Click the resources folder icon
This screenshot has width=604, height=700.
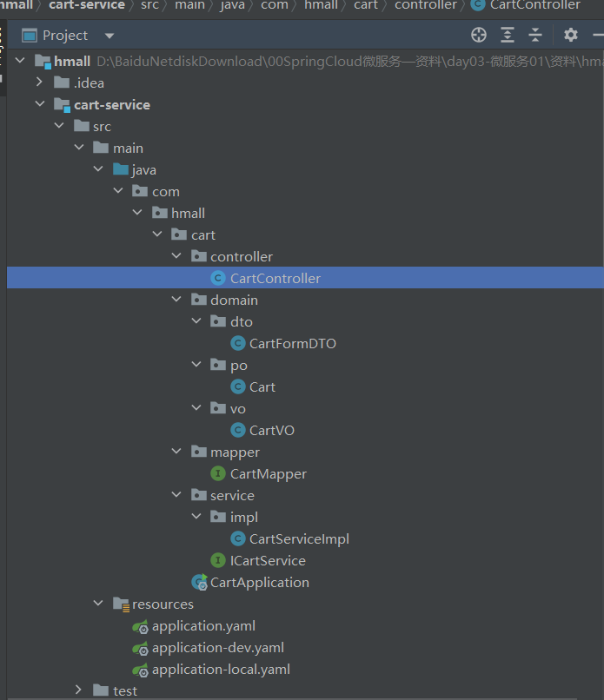[x=121, y=604]
